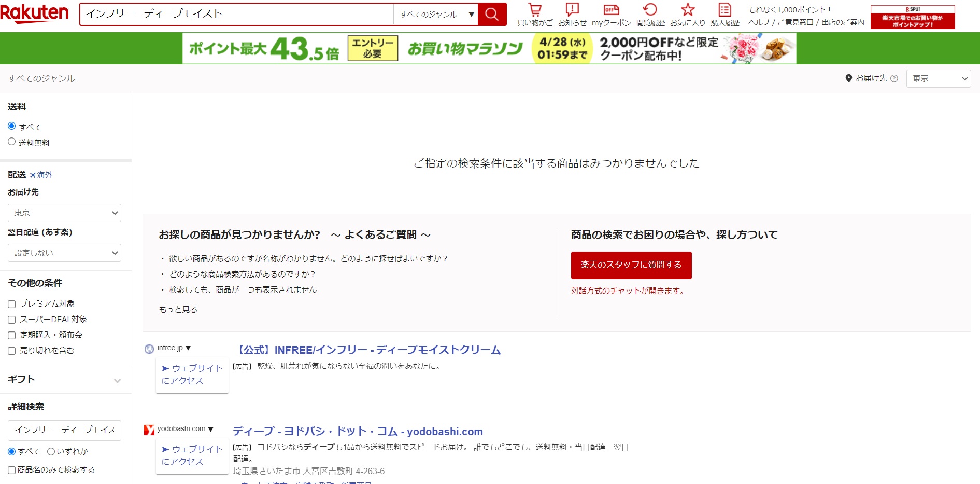Expand the infree.jp dropdown arrow
The width and height of the screenshot is (980, 484).
click(188, 348)
